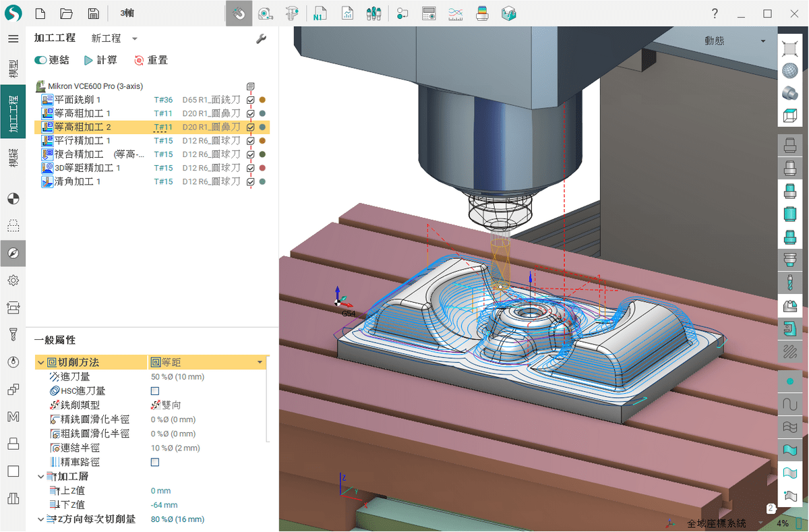Click the brown color dot of 平面銑削 1
The image size is (809, 532).
(x=262, y=100)
